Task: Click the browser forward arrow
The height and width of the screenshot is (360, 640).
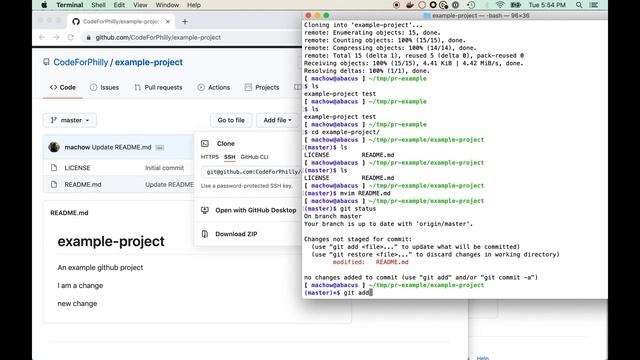Action: coord(56,37)
